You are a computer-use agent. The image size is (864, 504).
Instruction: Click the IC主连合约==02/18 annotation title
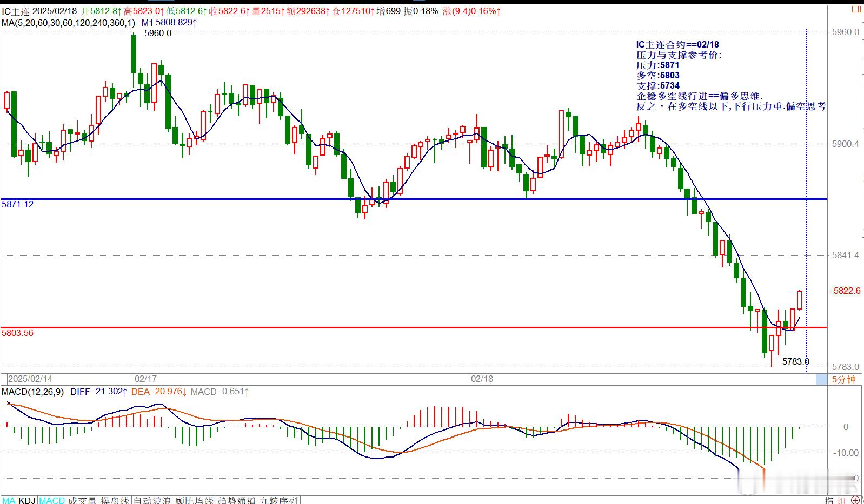click(677, 44)
